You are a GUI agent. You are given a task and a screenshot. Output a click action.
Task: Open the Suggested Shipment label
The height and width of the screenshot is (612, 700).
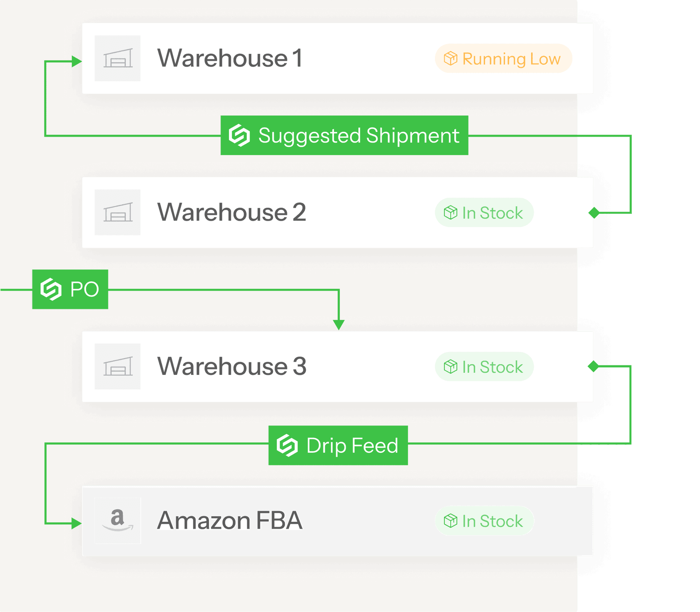(x=344, y=135)
